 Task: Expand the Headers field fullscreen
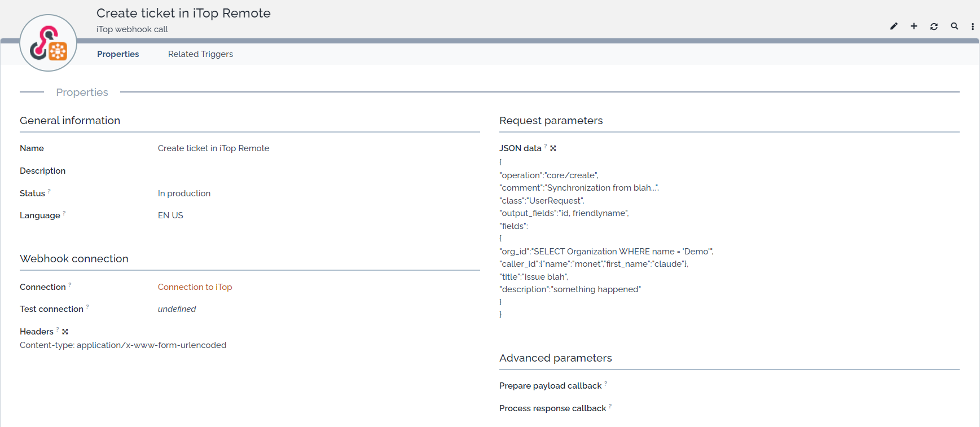point(65,332)
